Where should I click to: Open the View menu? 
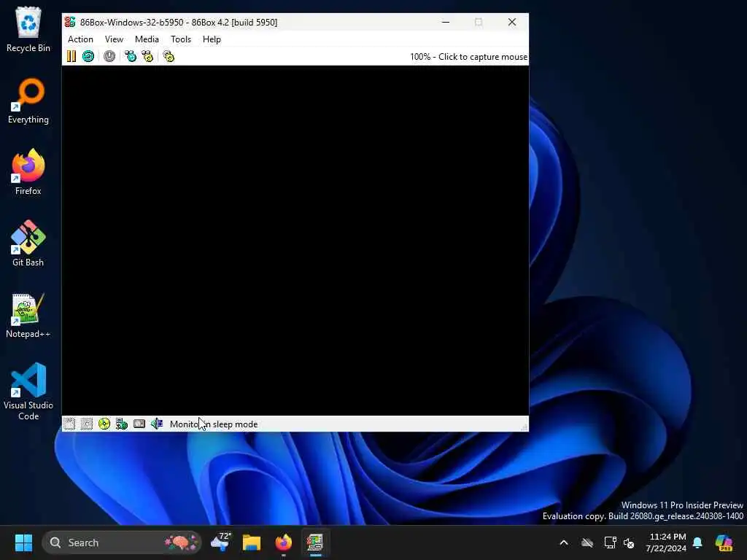114,39
